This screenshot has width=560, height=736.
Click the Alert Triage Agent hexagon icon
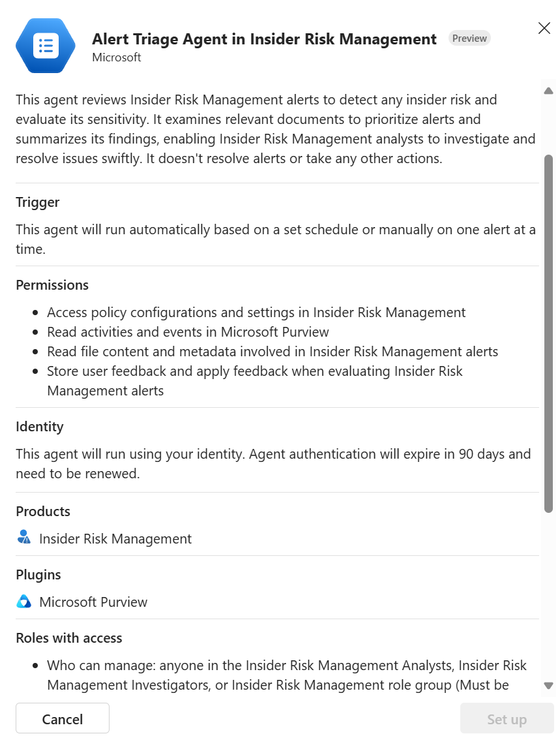tap(46, 46)
